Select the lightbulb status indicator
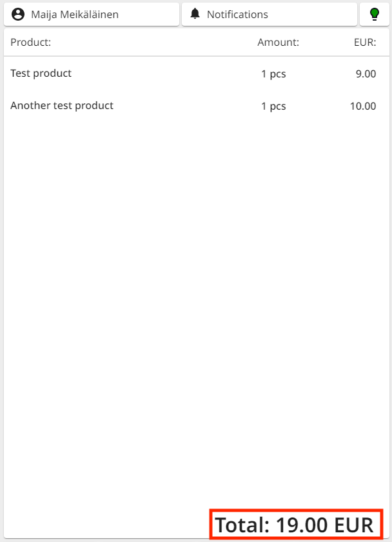The width and height of the screenshot is (392, 542). [x=375, y=14]
